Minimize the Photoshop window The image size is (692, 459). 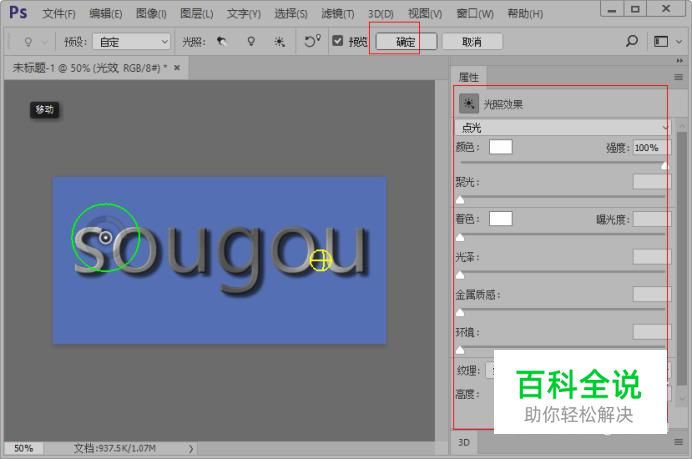[612, 9]
